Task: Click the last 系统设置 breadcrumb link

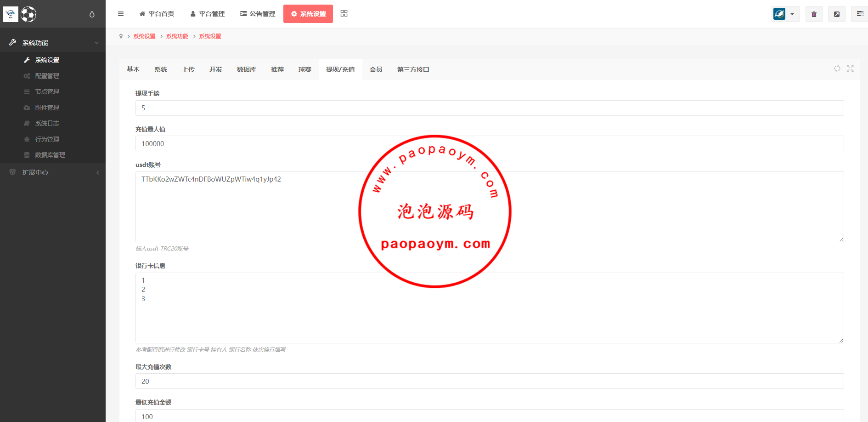Action: (210, 36)
